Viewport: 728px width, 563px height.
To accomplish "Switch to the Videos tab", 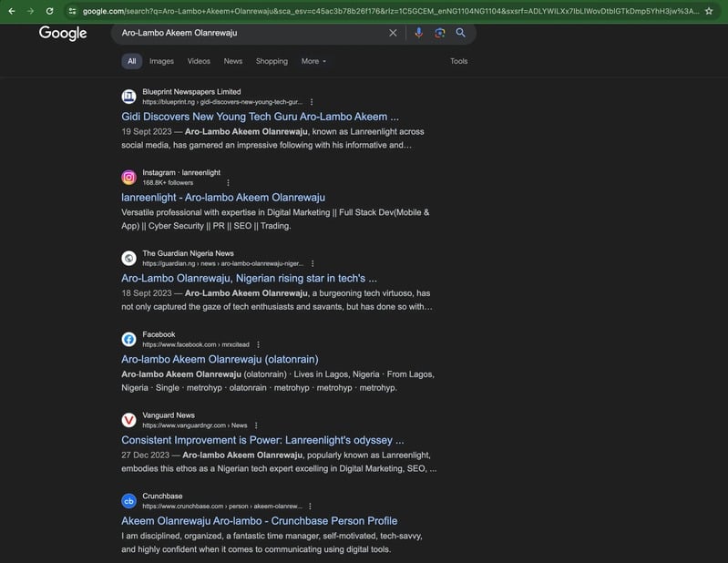I will [x=199, y=61].
